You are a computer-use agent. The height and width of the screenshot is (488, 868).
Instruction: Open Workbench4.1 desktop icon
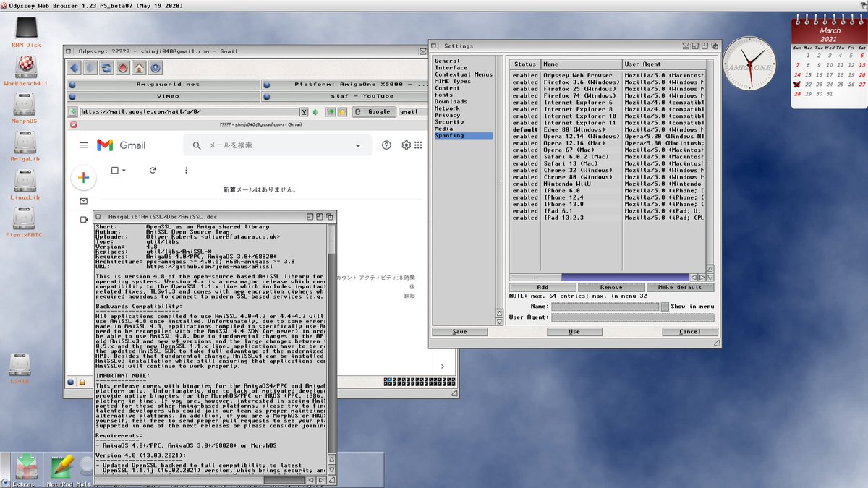pyautogui.click(x=27, y=70)
